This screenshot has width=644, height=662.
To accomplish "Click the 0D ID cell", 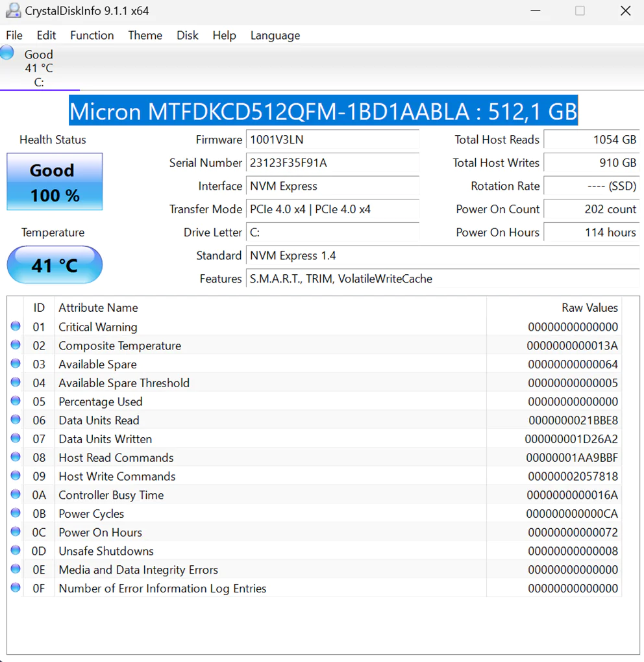I will coord(39,551).
